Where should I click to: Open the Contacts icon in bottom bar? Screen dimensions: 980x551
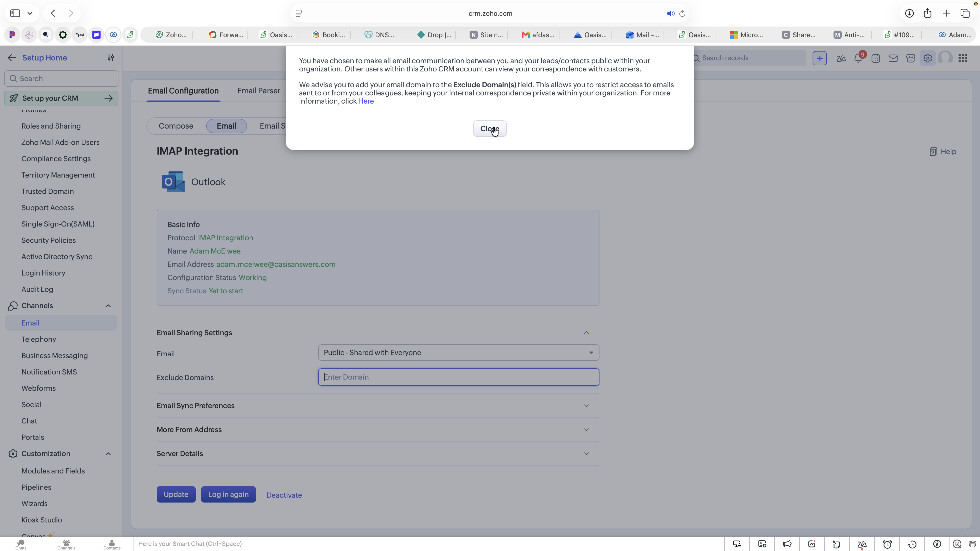click(112, 545)
